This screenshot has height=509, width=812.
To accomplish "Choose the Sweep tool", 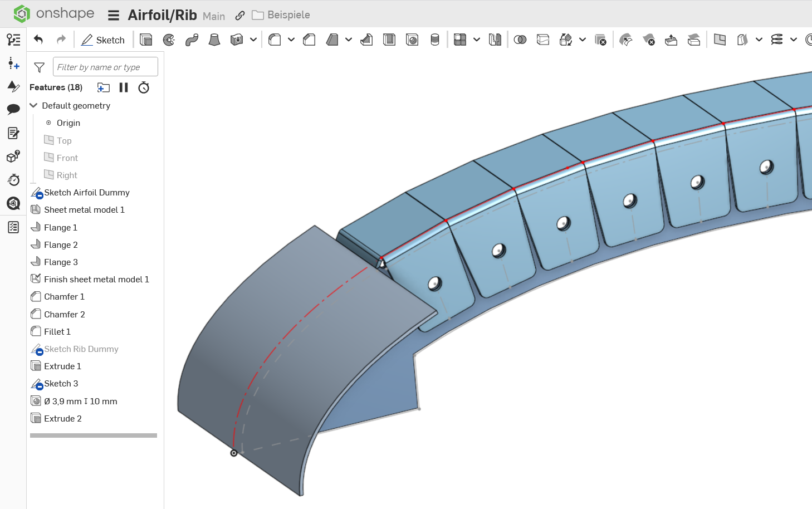I will click(x=192, y=40).
